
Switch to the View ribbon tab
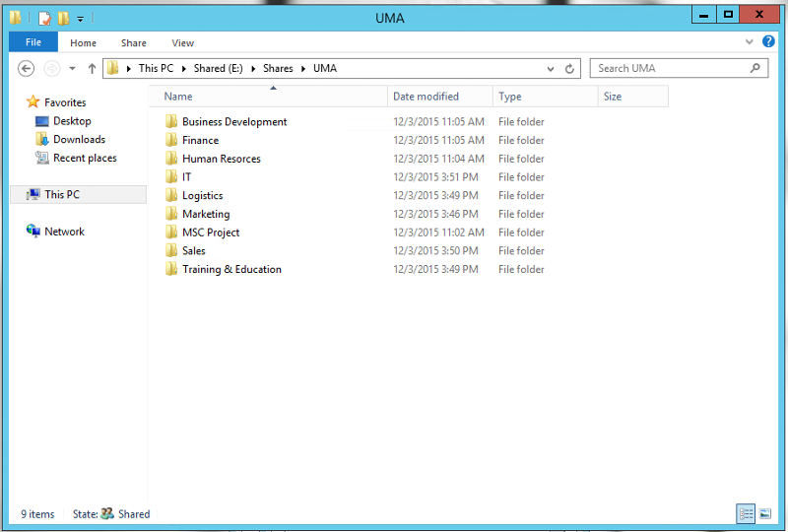click(x=182, y=42)
